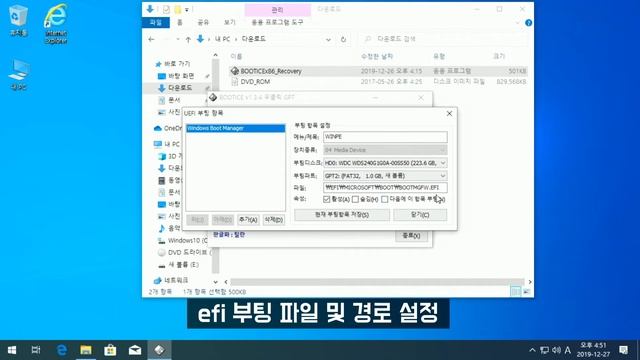Image resolution: width=640 pixels, height=360 pixels.
Task: Click the 닫기(C) button
Action: pyautogui.click(x=420, y=215)
